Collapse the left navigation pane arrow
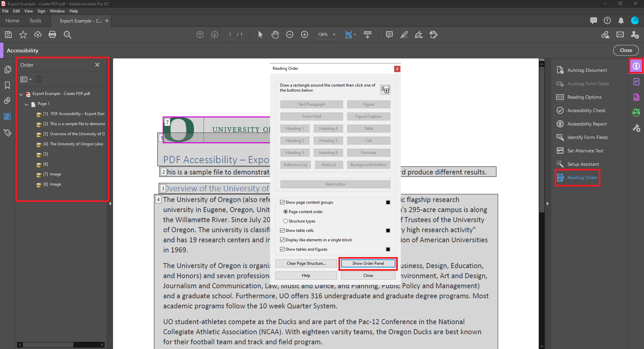 110,203
